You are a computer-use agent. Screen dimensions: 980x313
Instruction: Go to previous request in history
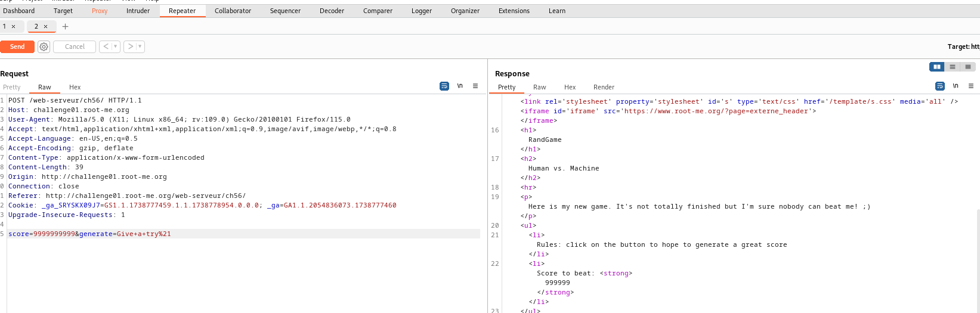pos(106,47)
